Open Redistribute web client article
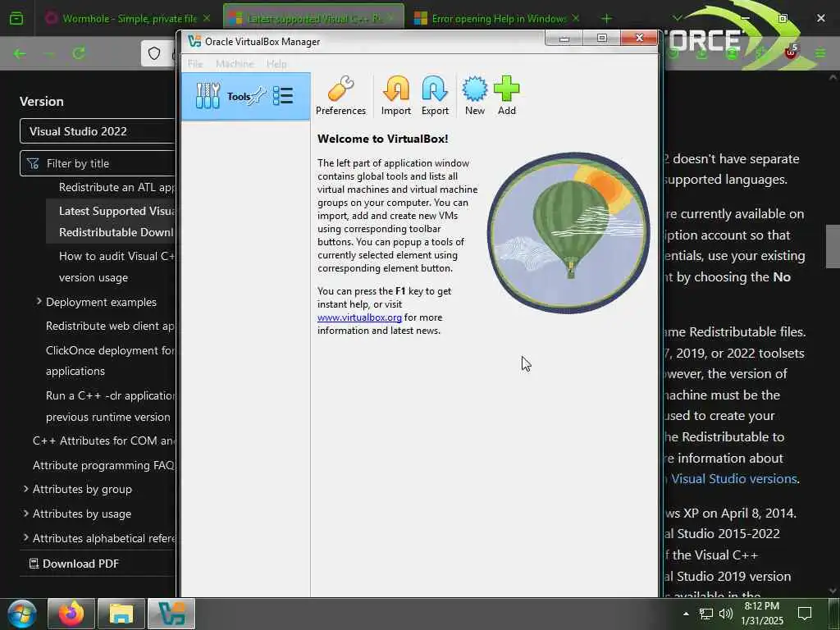Screen dimensions: 840x630 pyautogui.click(x=110, y=326)
